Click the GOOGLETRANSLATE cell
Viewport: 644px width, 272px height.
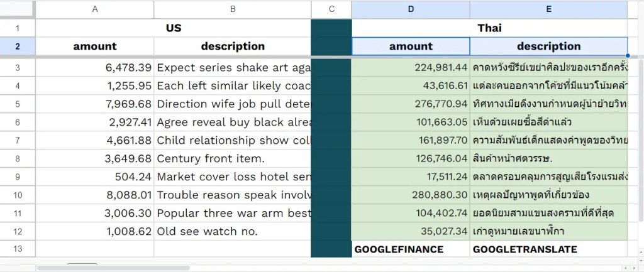[x=548, y=249]
